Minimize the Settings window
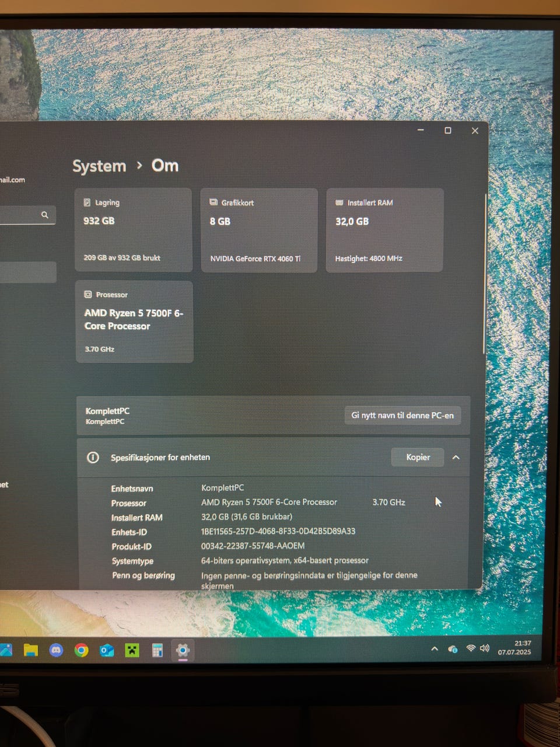The width and height of the screenshot is (560, 747). 421,130
